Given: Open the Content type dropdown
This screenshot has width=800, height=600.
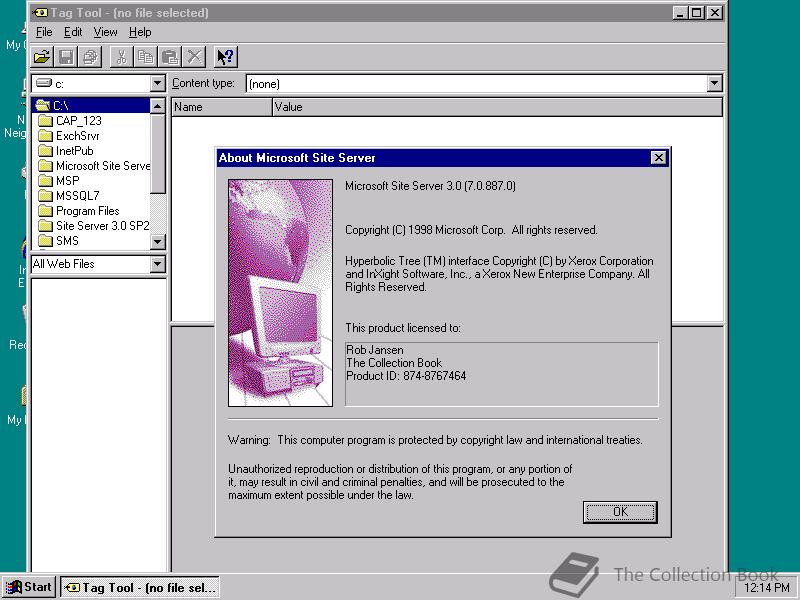Looking at the screenshot, I should click(x=714, y=83).
